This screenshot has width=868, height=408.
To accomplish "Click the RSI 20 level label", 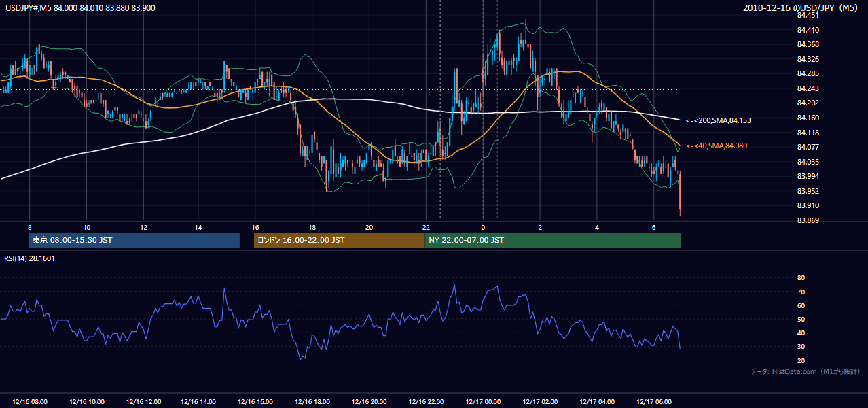I will point(801,360).
